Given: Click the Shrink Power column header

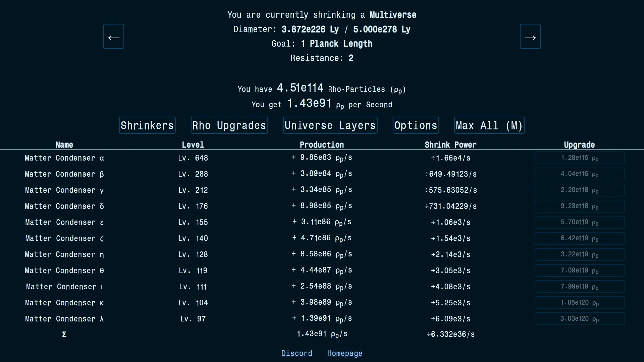Looking at the screenshot, I should (x=450, y=145).
